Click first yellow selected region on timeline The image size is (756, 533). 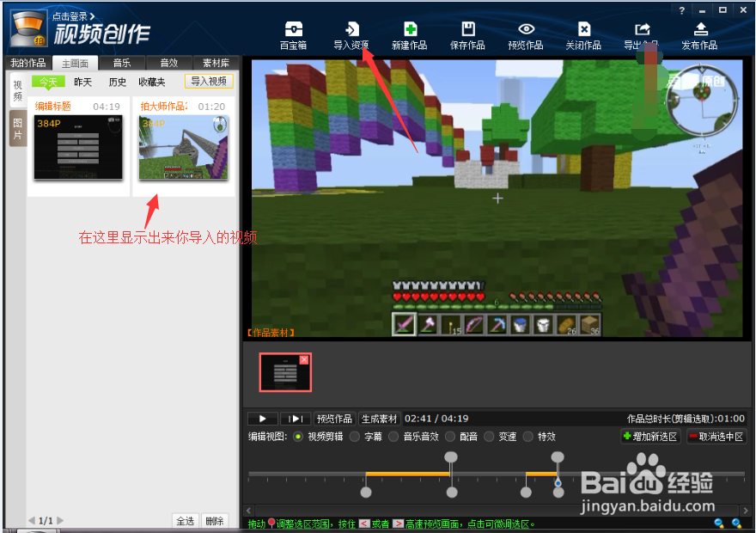click(x=408, y=475)
